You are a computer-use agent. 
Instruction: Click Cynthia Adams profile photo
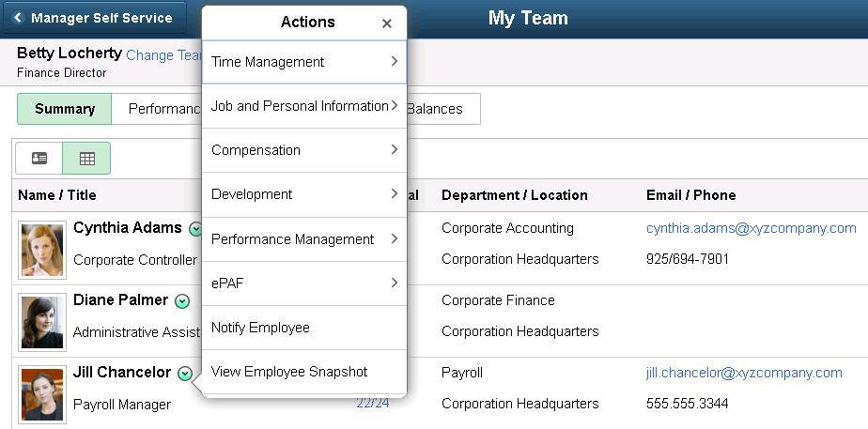click(x=41, y=250)
